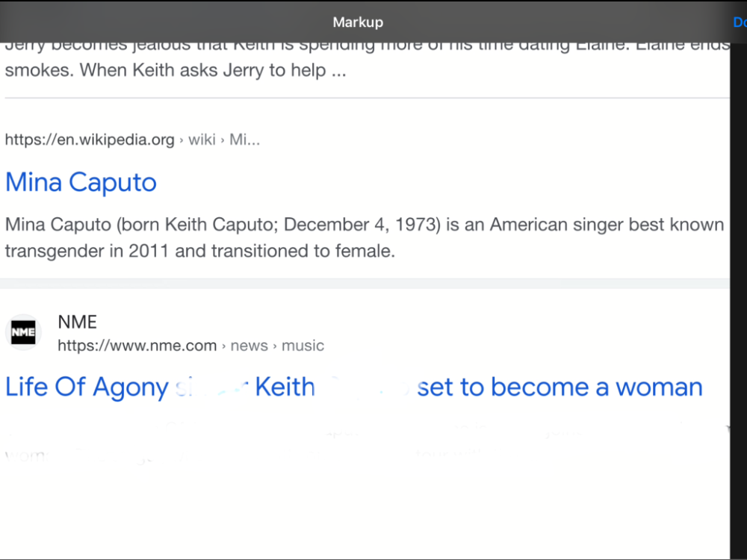Open the Mina Caputo Wikipedia link

tap(81, 182)
